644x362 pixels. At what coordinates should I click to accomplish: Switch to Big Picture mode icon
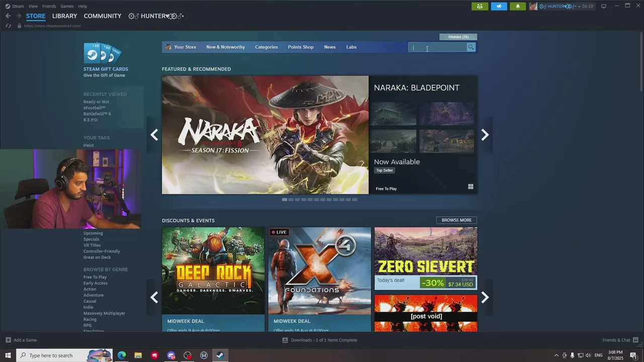coord(604,6)
